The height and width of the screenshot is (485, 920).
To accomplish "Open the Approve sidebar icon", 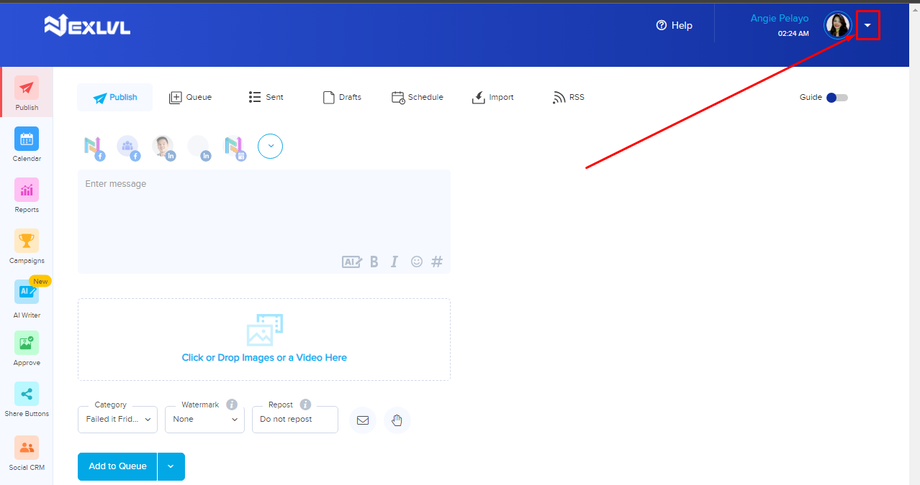I will 26,343.
